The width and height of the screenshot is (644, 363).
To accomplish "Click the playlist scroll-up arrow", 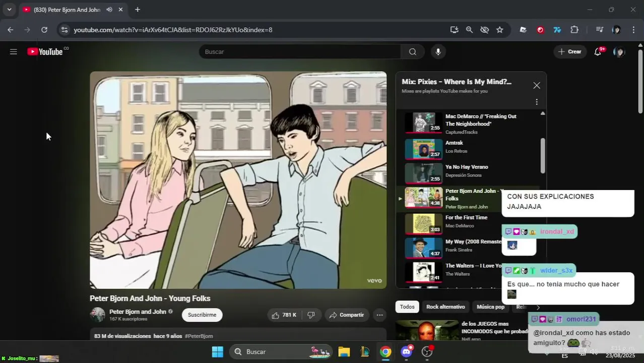I will pyautogui.click(x=543, y=113).
